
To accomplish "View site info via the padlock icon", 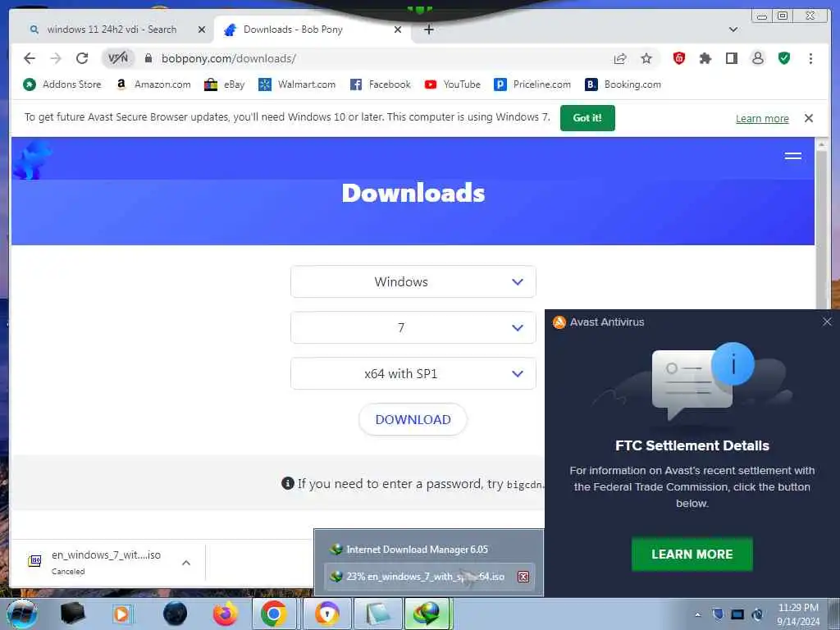I will tap(148, 58).
